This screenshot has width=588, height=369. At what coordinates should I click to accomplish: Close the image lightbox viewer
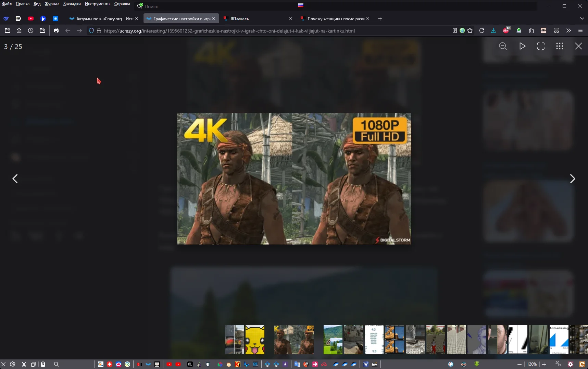578,46
